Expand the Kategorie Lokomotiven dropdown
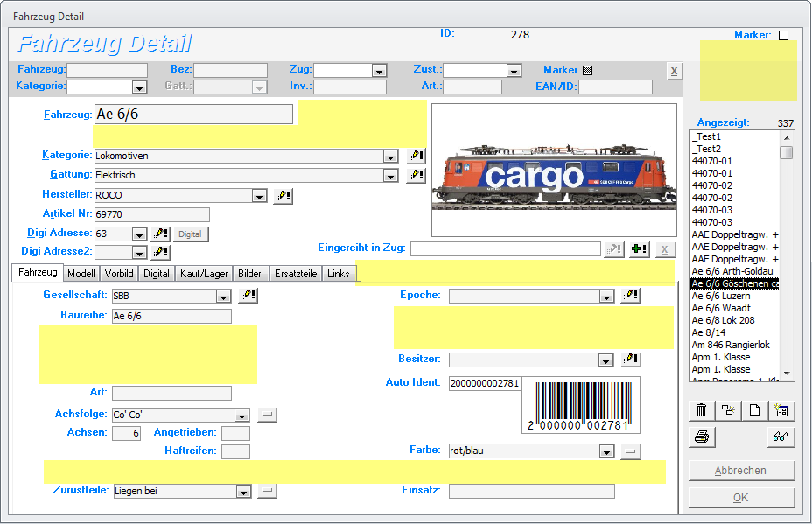This screenshot has width=812, height=524. pos(390,157)
